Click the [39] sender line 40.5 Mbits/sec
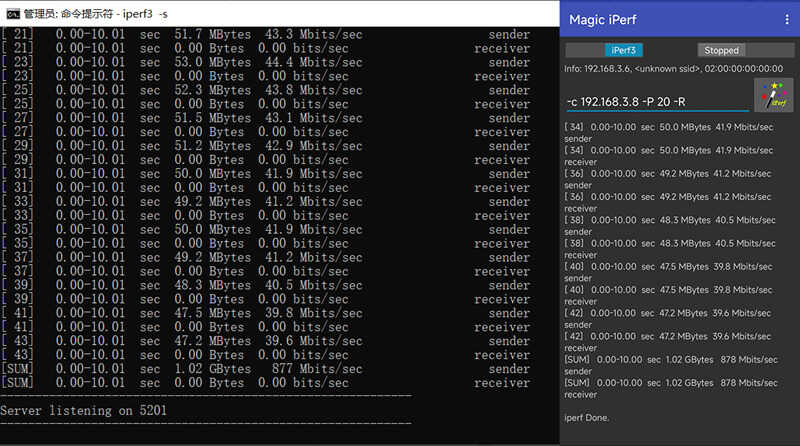Screen dimensions: 800x446 tap(265, 285)
